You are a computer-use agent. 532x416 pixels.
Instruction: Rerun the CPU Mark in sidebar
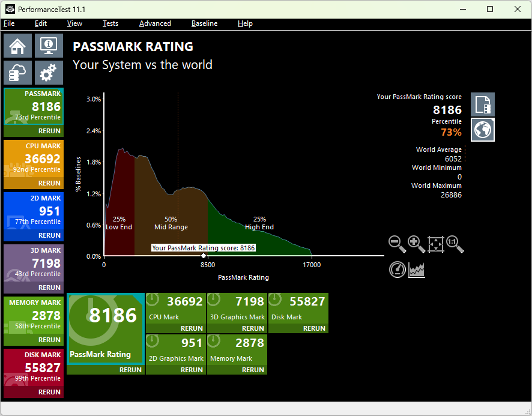[x=49, y=183]
